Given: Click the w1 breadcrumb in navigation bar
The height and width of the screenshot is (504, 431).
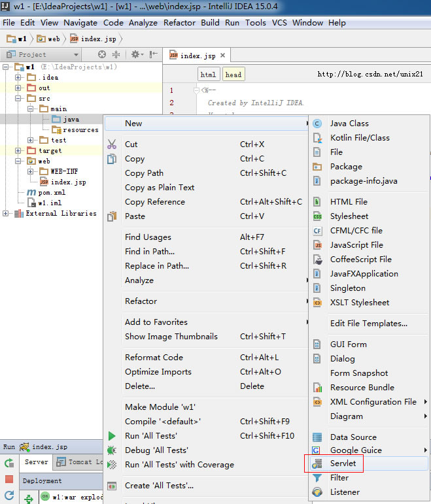Looking at the screenshot, I should tap(16, 39).
